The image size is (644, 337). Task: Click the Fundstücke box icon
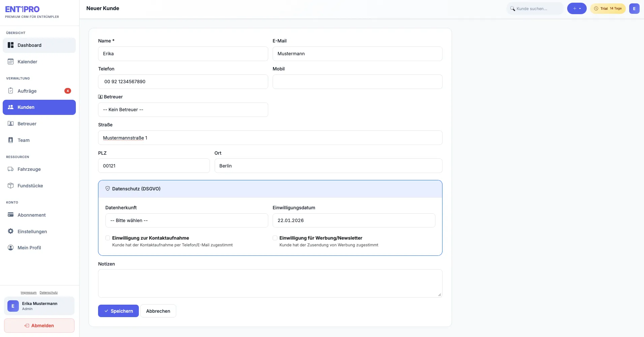11,186
